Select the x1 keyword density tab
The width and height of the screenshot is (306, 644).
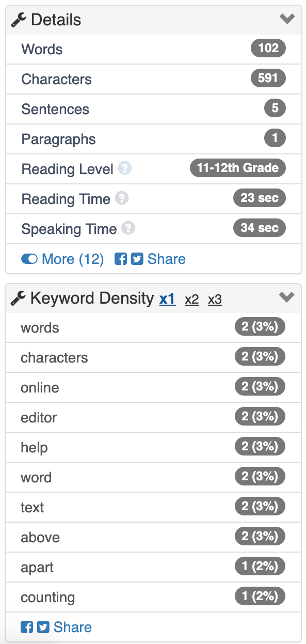pos(167,299)
